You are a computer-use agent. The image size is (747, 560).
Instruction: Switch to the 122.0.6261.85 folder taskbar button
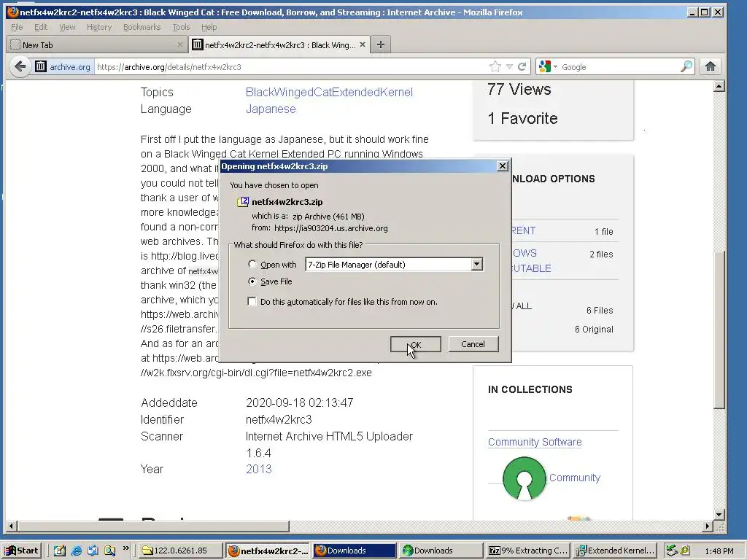(181, 551)
